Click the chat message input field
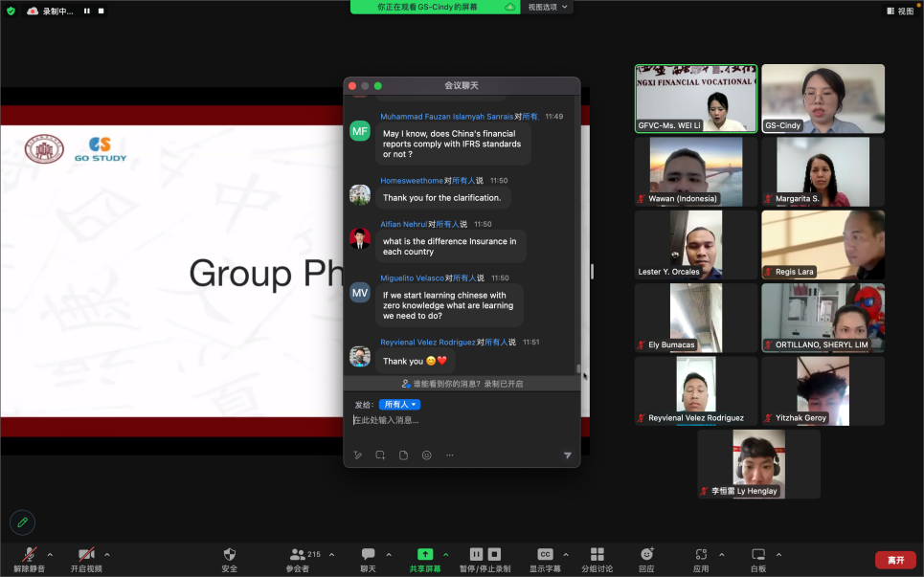The width and height of the screenshot is (924, 577). point(460,421)
